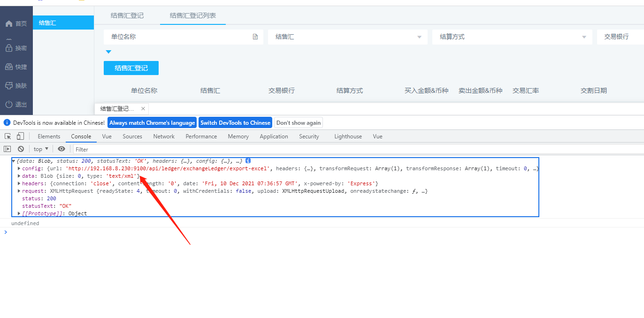The image size is (644, 318).
Task: Switch to the Network tab in DevTools
Action: pos(163,136)
